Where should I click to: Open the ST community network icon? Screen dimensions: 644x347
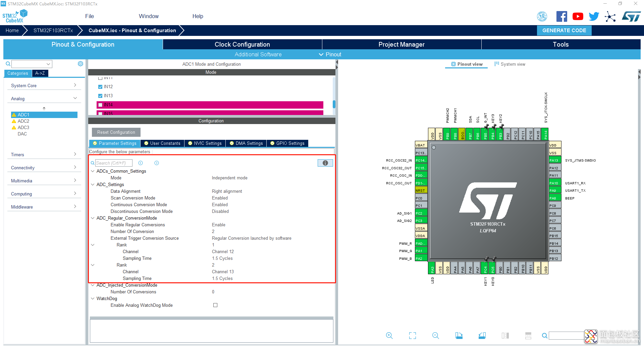pyautogui.click(x=610, y=16)
